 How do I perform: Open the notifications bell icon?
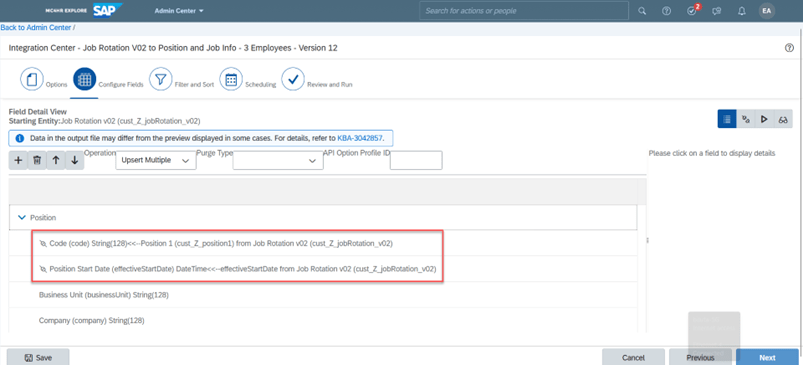point(742,11)
